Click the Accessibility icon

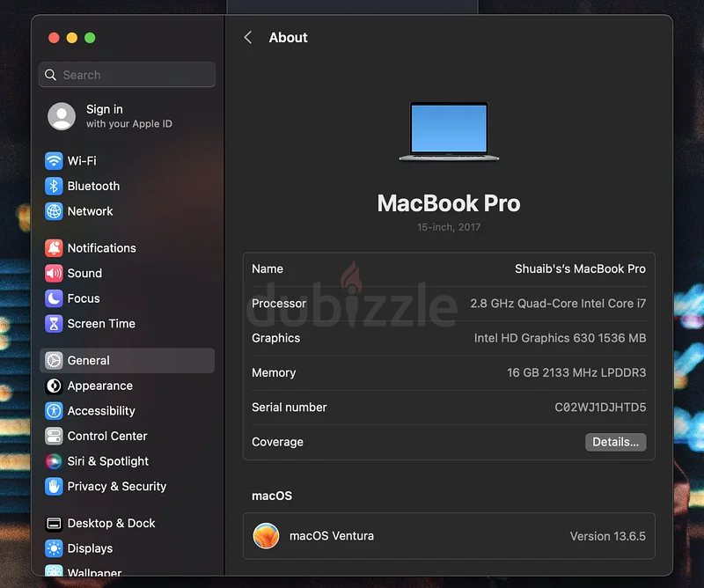54,410
